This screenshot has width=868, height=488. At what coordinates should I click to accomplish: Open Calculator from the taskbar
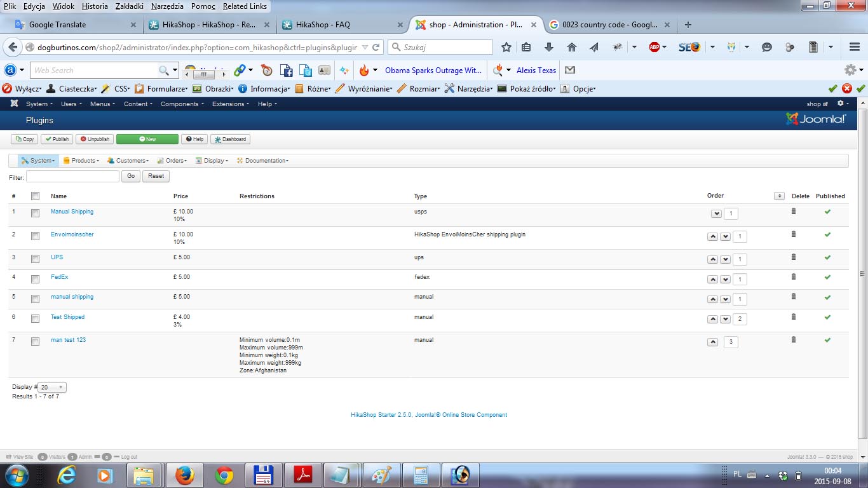(421, 475)
